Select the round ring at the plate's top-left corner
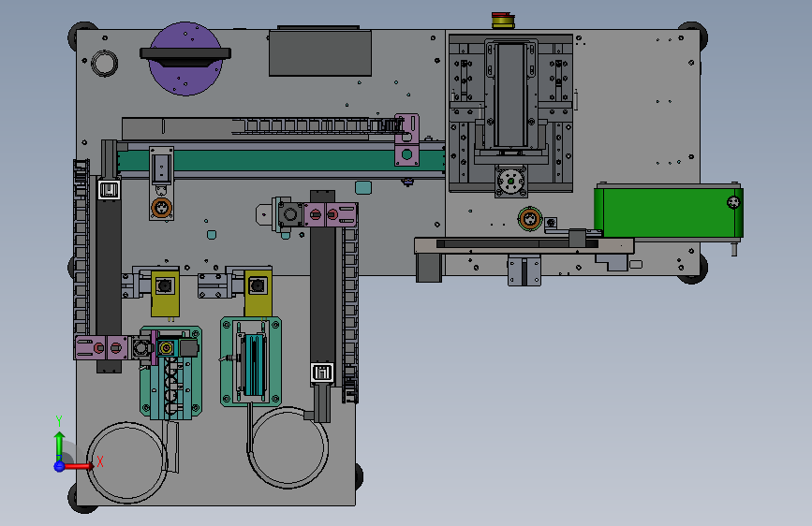Image resolution: width=812 pixels, height=526 pixels. 105,63
